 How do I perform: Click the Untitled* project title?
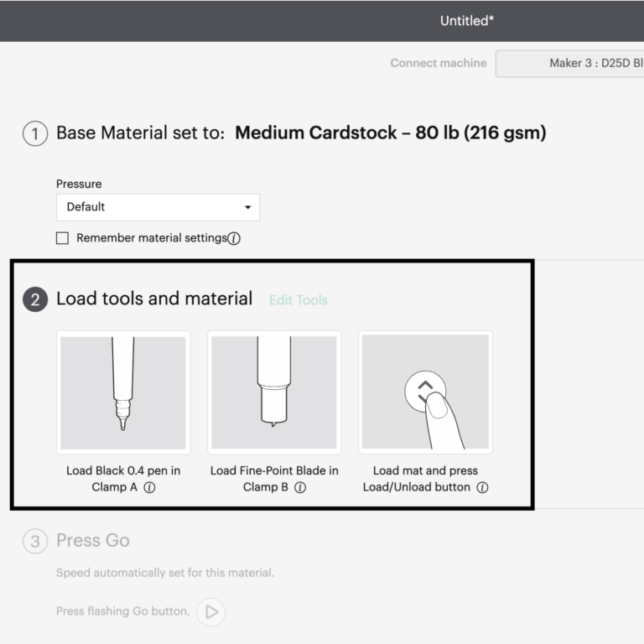tap(467, 21)
